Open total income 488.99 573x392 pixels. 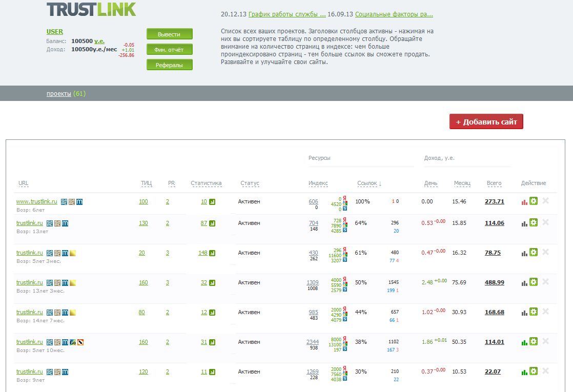click(x=495, y=282)
